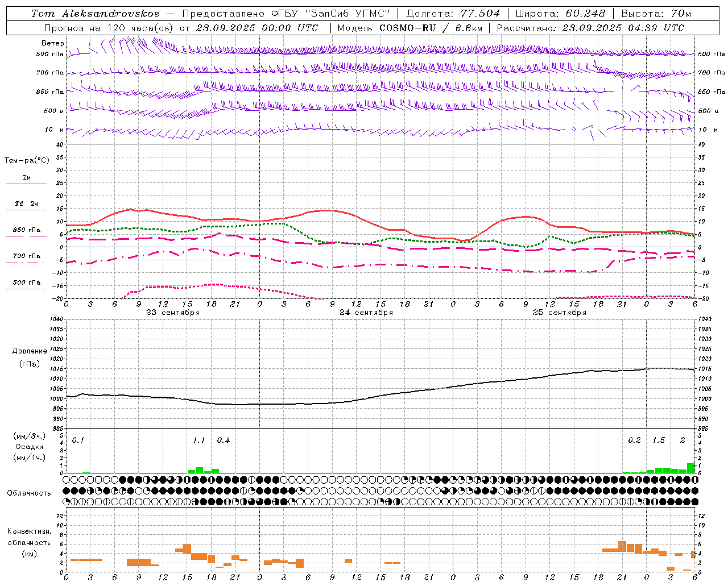728x582 pixels.
Task: Click the 'Широта: 60.248' value
Action: 560,14
